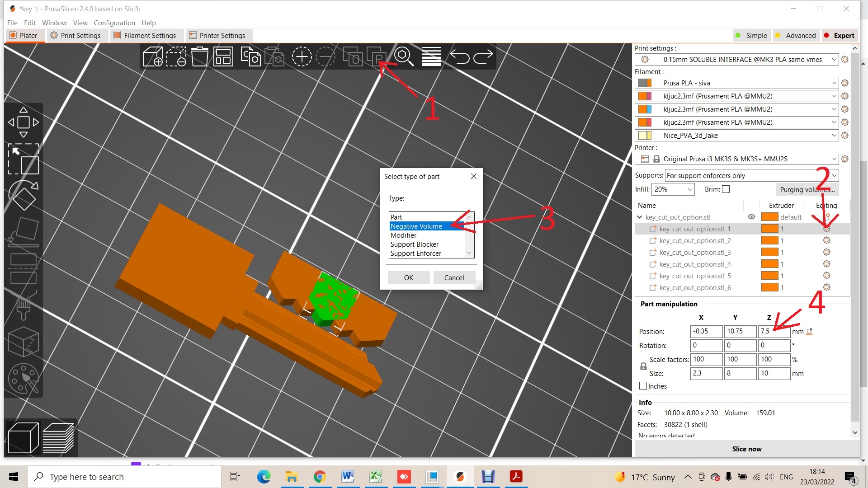Open Print settings gear icon
The width and height of the screenshot is (868, 488).
coord(845,59)
